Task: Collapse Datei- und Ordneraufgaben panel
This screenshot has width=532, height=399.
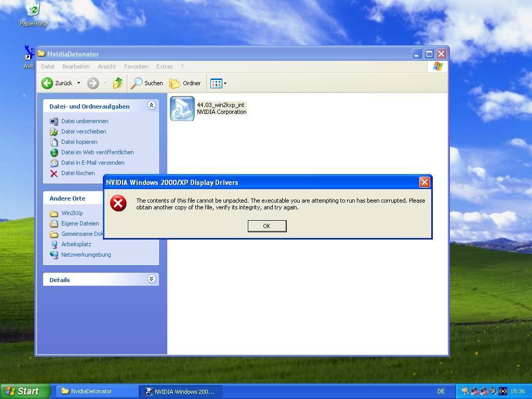Action: [151, 105]
